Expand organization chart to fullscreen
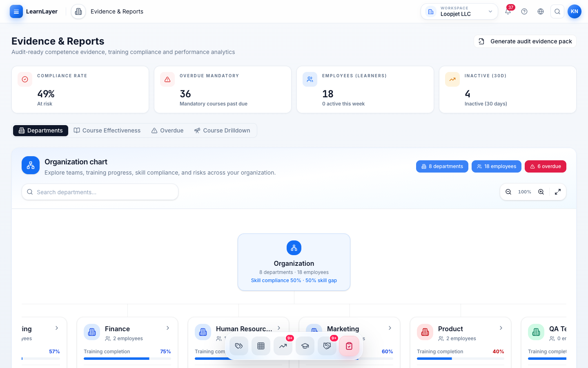The image size is (588, 368). pyautogui.click(x=558, y=192)
